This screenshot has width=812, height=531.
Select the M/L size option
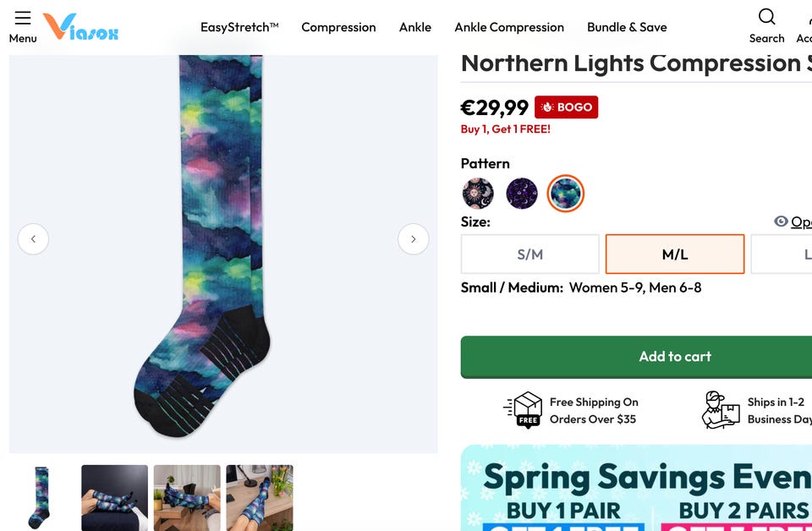(674, 255)
